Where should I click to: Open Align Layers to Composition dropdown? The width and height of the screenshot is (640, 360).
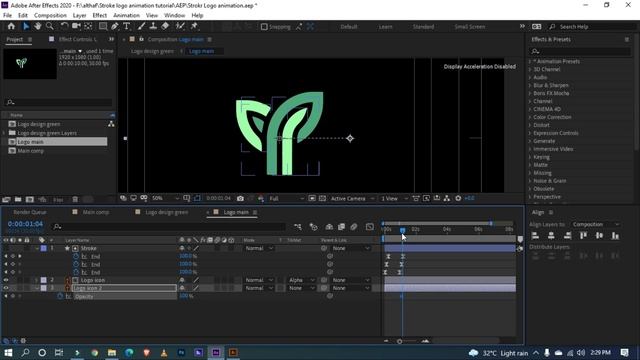click(595, 224)
